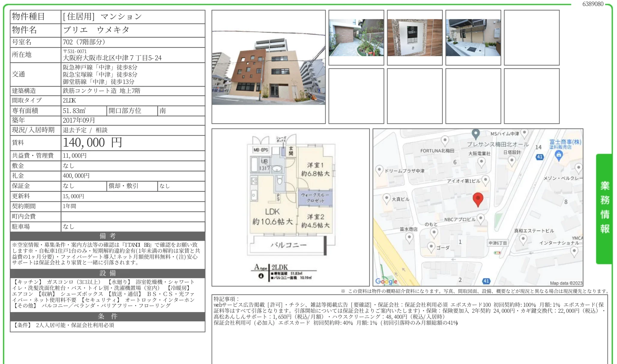Select the NBCアプロビル map pin

pyautogui.click(x=480, y=218)
